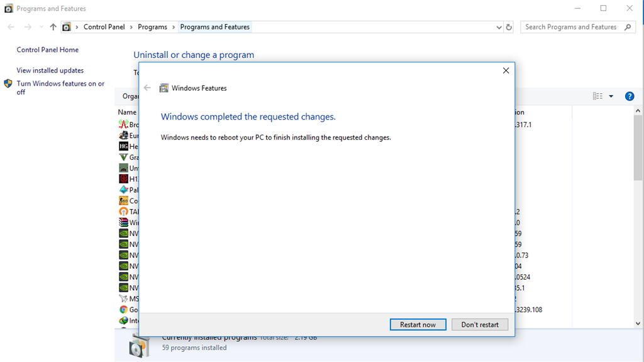Viewport: 644px width, 362px height.
Task: Select the WinRAR books icon row
Action: point(128,222)
